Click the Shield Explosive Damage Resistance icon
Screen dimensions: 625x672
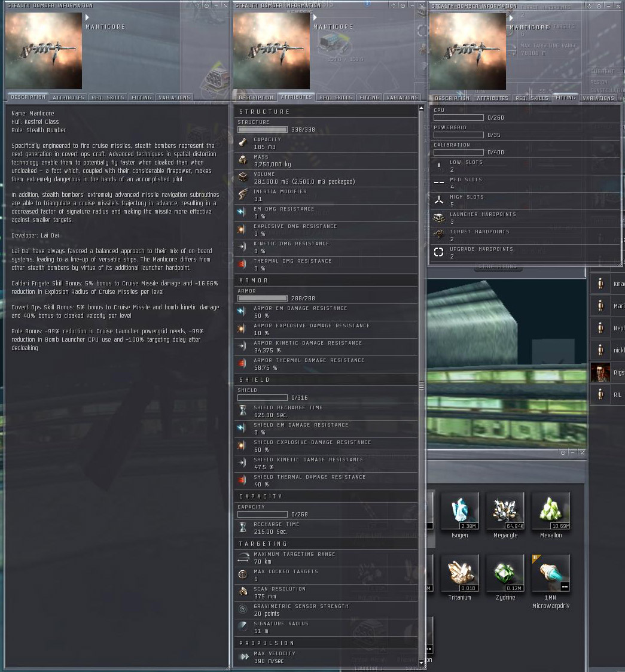243,446
